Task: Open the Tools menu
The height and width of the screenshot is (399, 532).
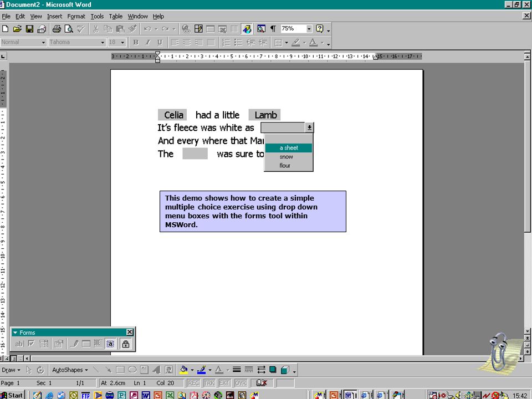Action: pyautogui.click(x=97, y=16)
